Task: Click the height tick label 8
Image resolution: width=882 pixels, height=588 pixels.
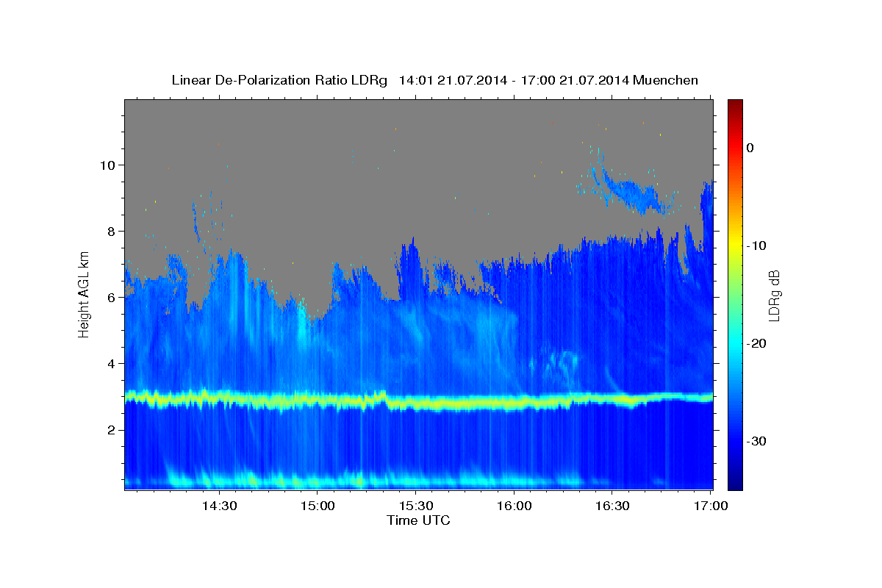Action: point(111,232)
